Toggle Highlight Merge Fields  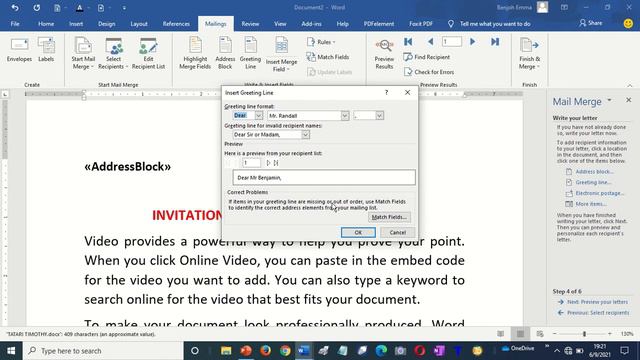[195, 53]
